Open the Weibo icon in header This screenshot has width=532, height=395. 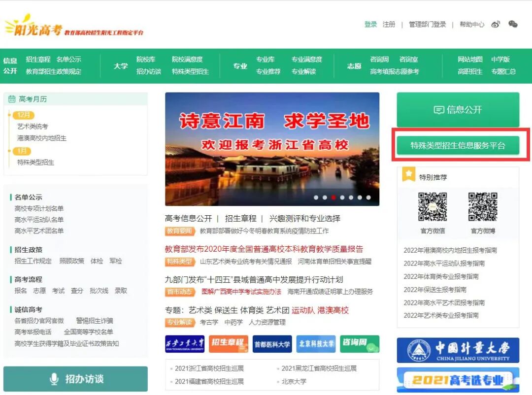tap(496, 25)
